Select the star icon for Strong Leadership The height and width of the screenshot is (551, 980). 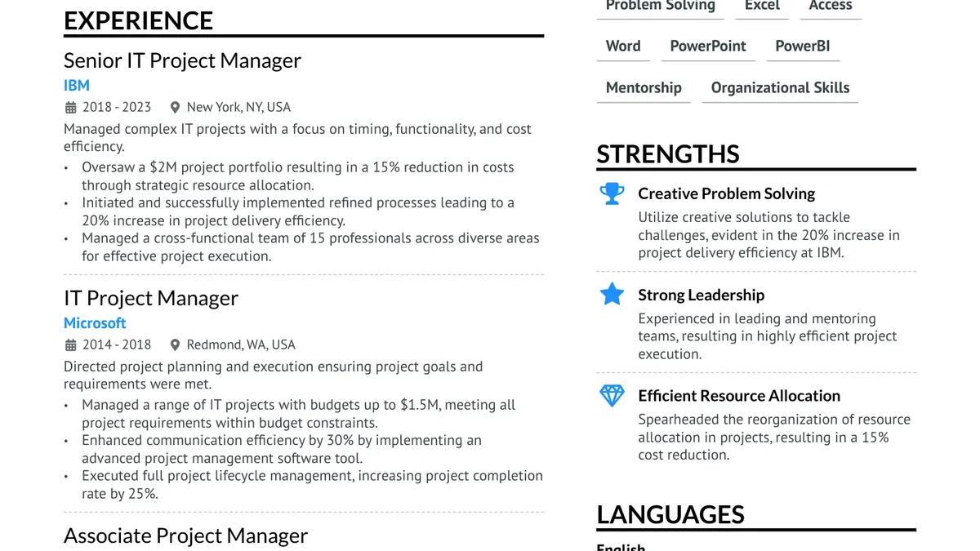612,294
